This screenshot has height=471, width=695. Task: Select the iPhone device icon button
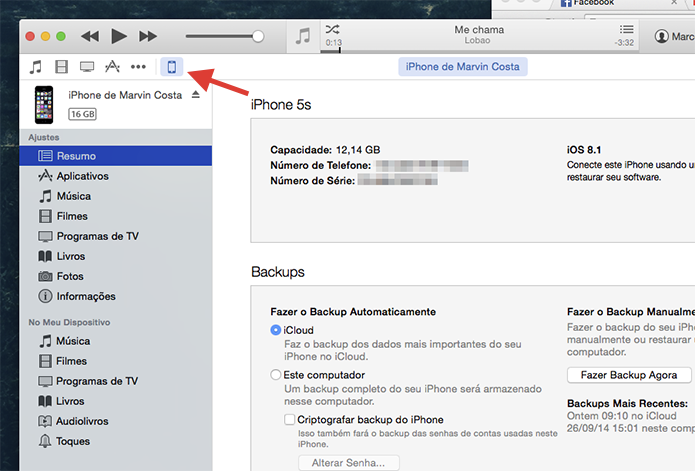point(172,67)
